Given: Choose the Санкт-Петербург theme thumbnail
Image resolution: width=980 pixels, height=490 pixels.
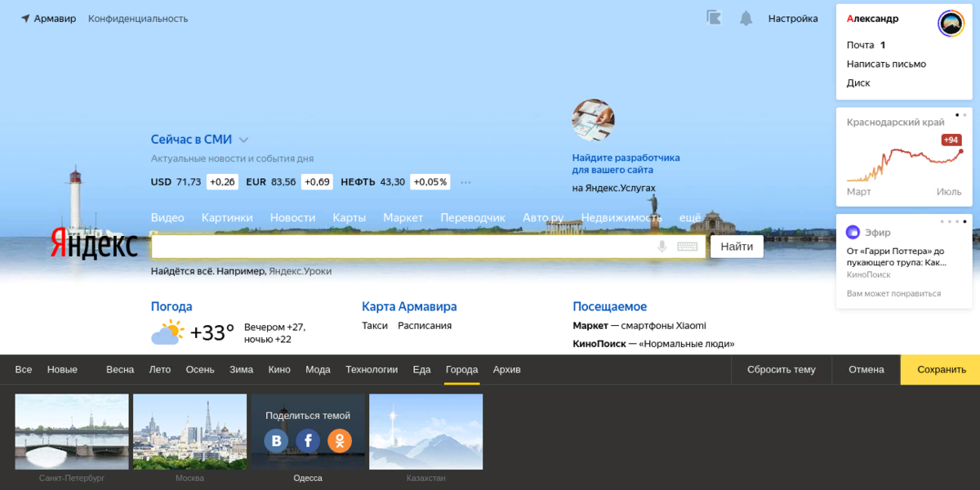Looking at the screenshot, I should [72, 431].
